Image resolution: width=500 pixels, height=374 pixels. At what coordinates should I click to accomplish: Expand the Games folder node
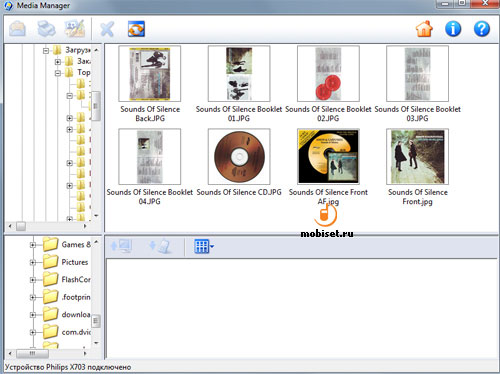(33, 245)
